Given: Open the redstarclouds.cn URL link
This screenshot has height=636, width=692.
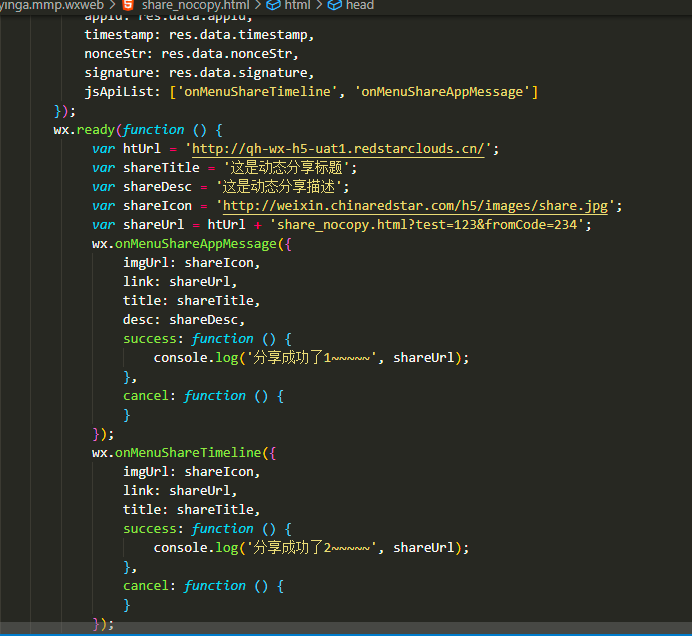Looking at the screenshot, I should [x=338, y=149].
